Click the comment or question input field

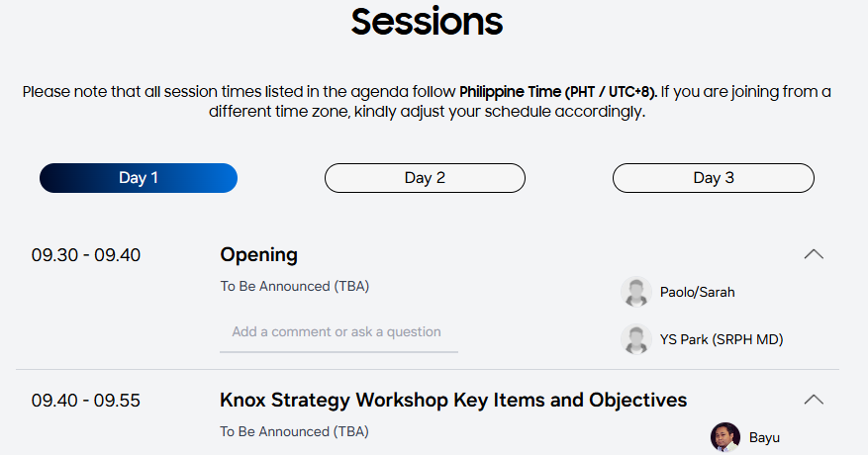[338, 332]
